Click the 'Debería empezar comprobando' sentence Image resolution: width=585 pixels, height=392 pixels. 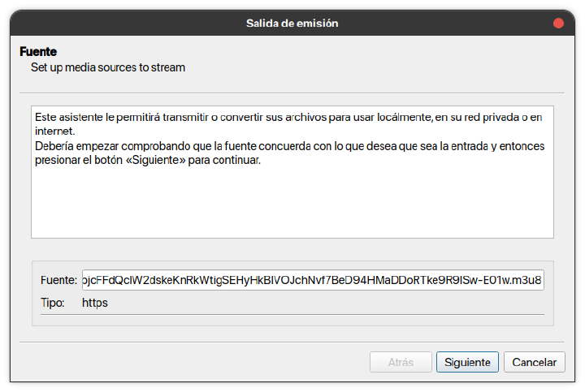click(x=289, y=153)
